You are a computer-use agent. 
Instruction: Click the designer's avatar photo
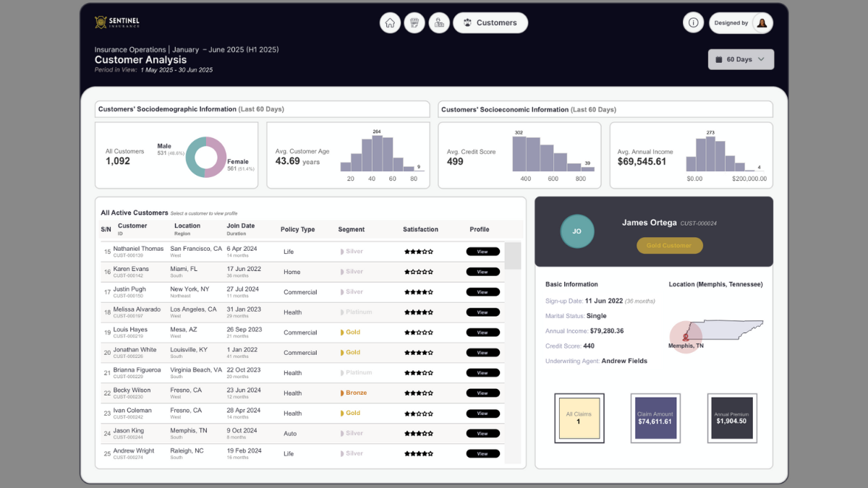(x=762, y=23)
